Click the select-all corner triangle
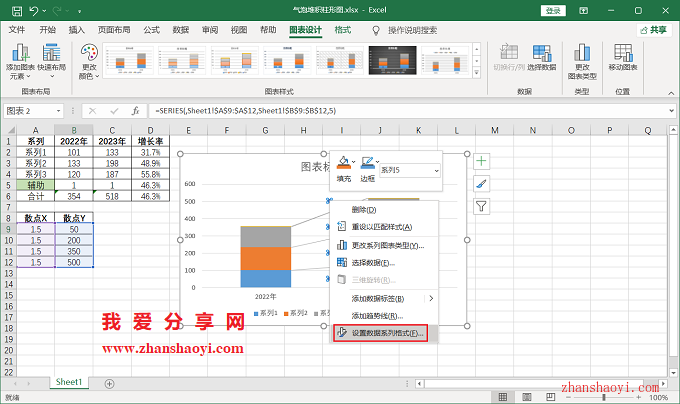 [x=10, y=130]
